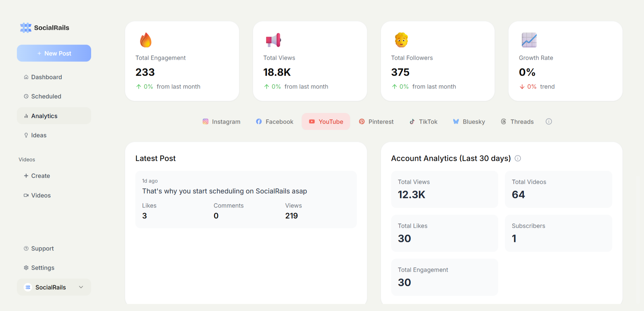Click the flame icon on Total Engagement

[x=146, y=40]
